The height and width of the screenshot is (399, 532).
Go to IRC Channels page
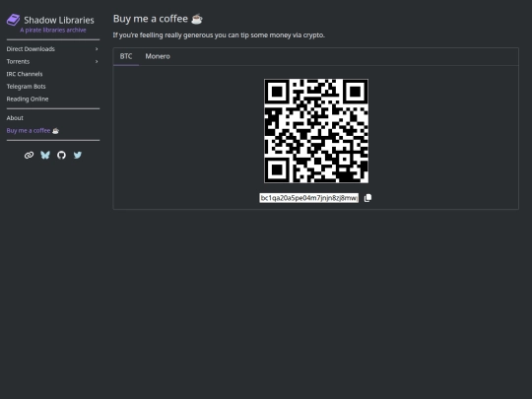pyautogui.click(x=25, y=74)
